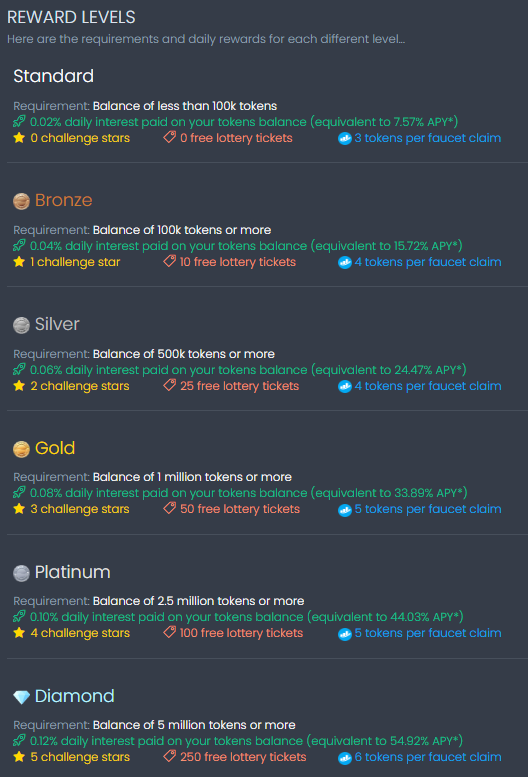Image resolution: width=528 pixels, height=777 pixels.
Task: Click '5 challenge stars' text under Diamond
Action: point(80,757)
